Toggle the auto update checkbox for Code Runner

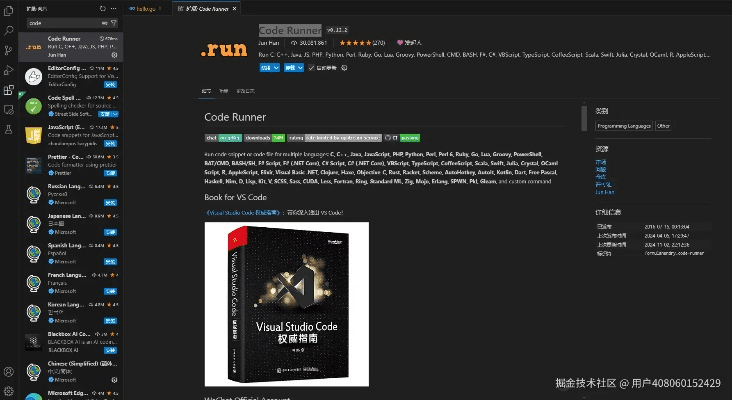(x=311, y=68)
